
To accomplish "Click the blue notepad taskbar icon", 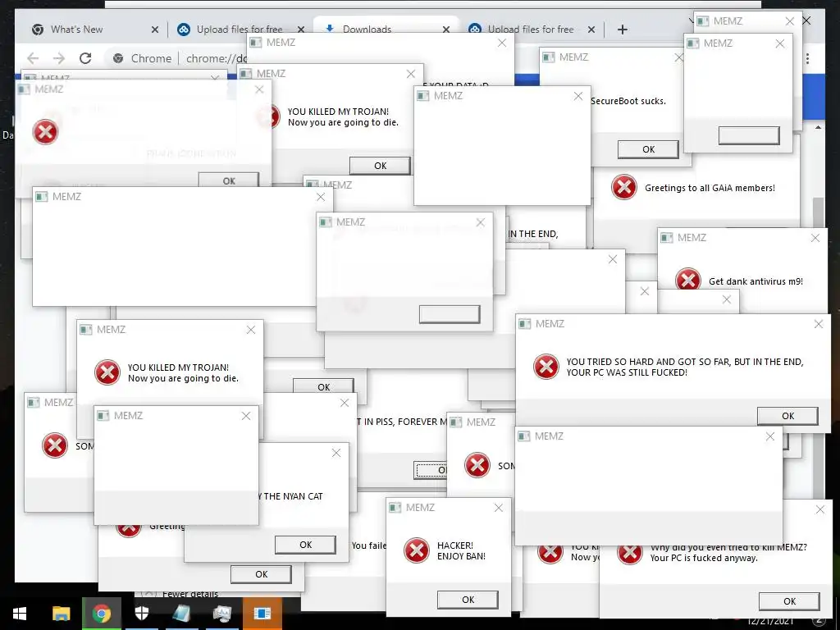I will [182, 614].
